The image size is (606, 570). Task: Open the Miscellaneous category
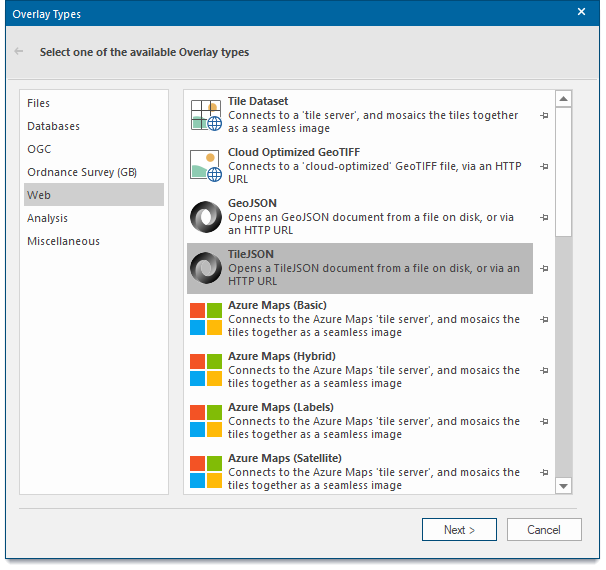(x=94, y=241)
